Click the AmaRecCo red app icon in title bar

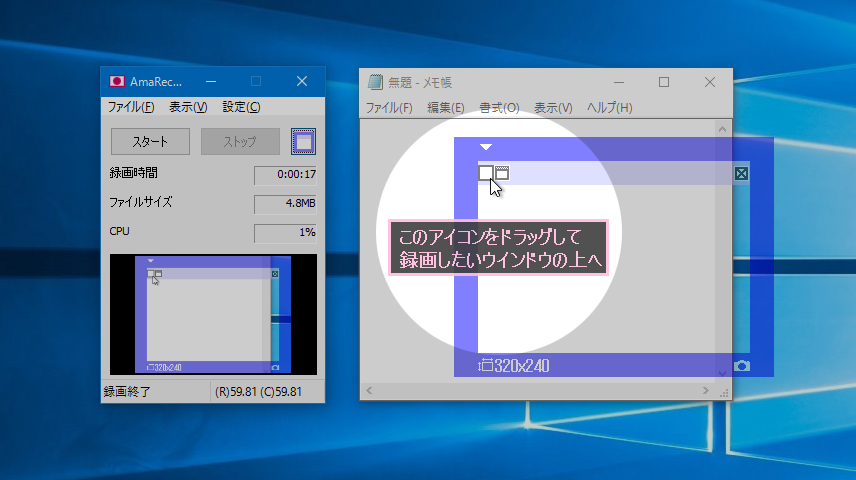pyautogui.click(x=116, y=81)
